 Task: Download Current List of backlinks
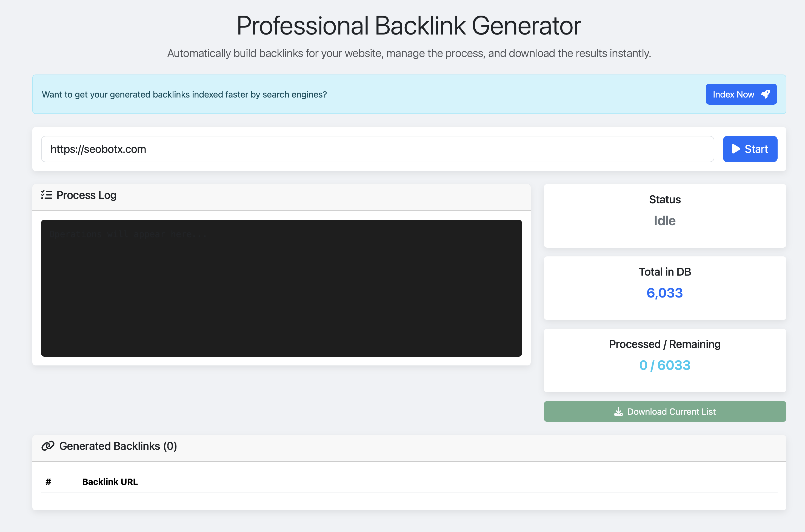664,411
